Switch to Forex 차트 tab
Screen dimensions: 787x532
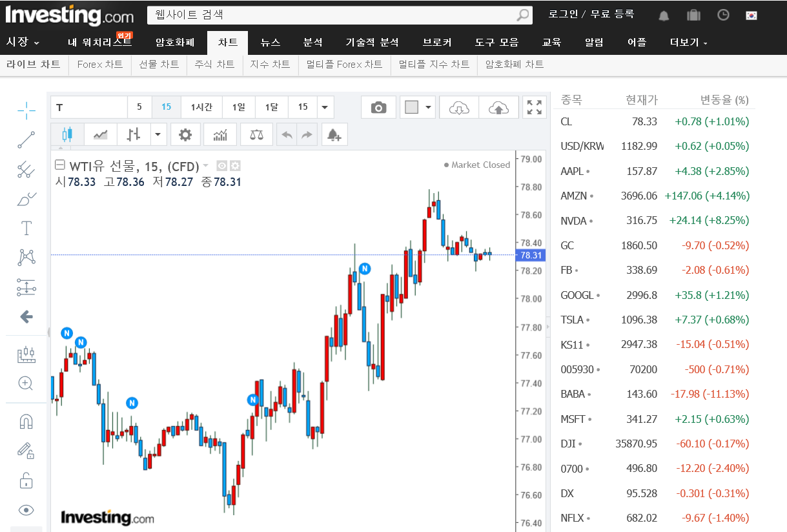[x=99, y=64]
